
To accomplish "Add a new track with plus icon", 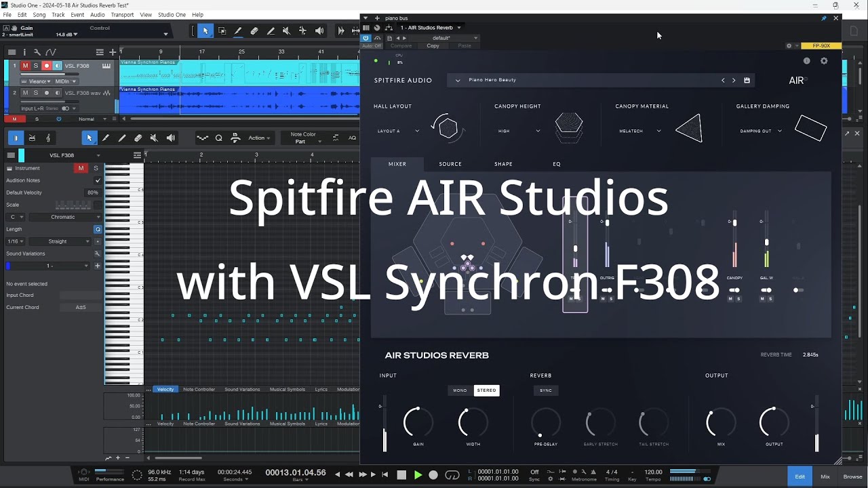I will (111, 52).
